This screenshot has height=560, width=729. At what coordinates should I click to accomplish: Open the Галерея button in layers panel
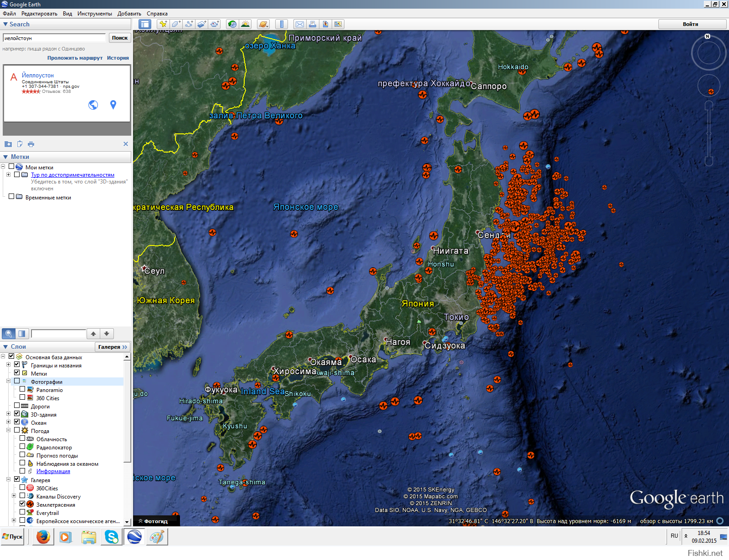113,347
